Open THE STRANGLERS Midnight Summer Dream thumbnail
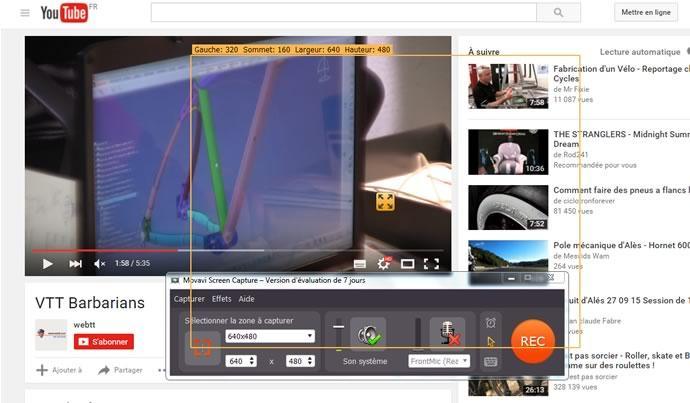690x403 pixels. 508,152
